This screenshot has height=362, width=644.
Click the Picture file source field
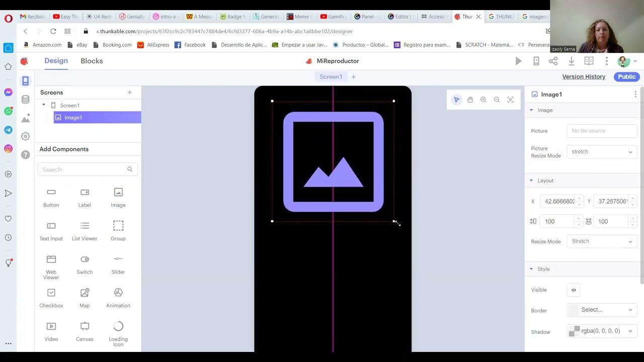coord(602,131)
